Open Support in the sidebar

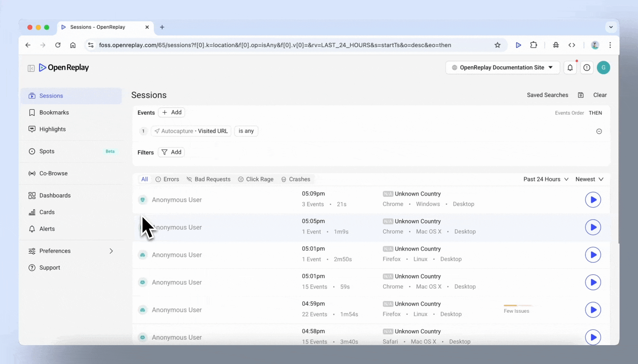coord(71,268)
